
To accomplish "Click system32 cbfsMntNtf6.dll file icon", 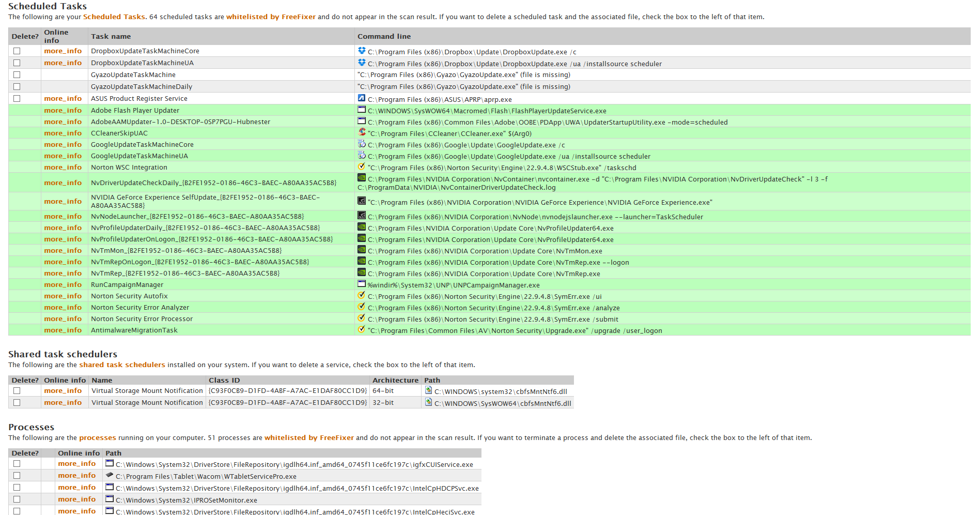I will coord(428,390).
